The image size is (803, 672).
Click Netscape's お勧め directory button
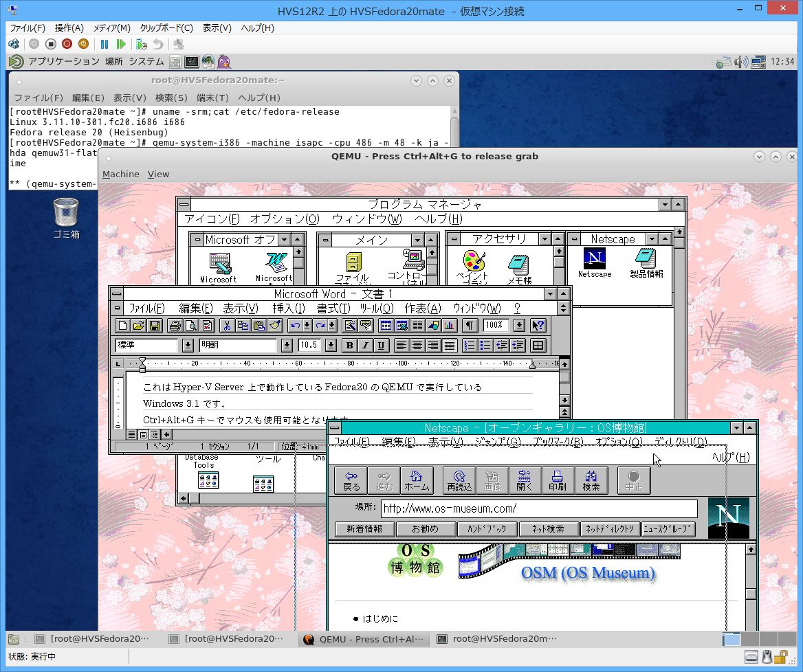(x=426, y=528)
